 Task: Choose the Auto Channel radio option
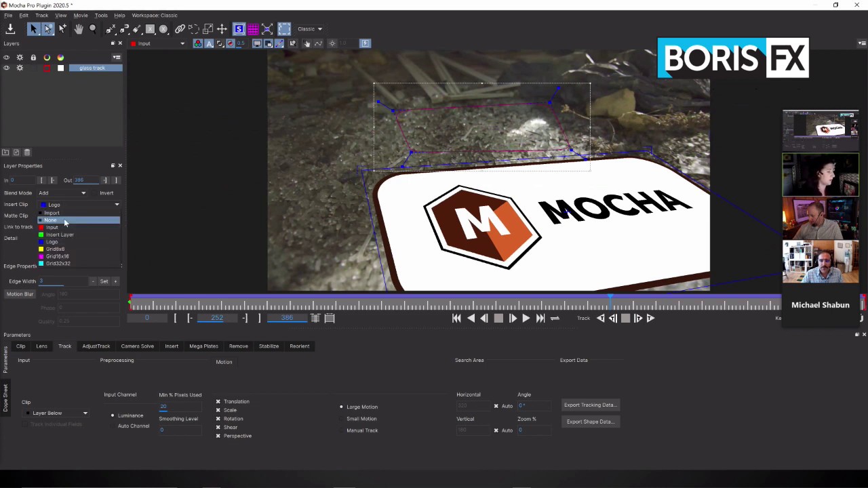click(x=113, y=426)
